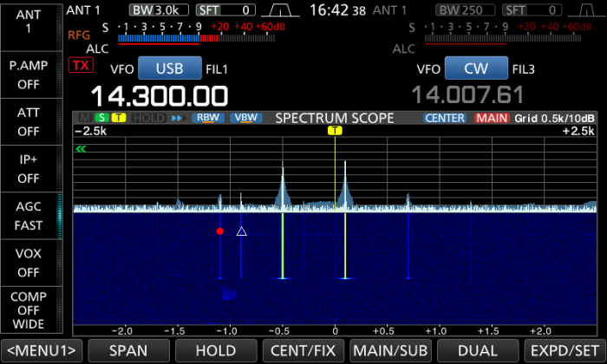Screen dimensions: 607x364
Task: Select the HOLD menu button at bottom
Action: coord(216,350)
